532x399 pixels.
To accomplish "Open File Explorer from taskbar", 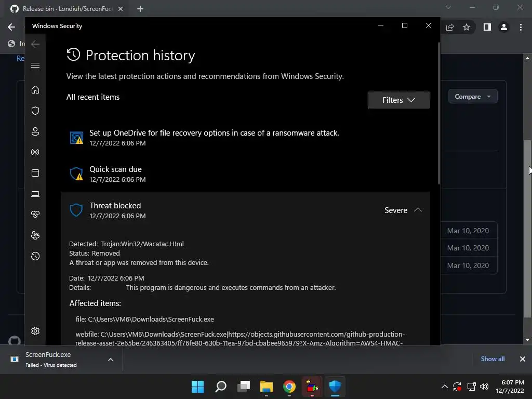I will pos(267,387).
